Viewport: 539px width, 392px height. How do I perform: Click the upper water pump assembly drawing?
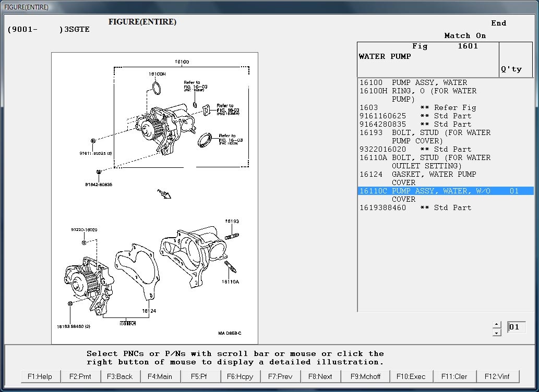click(166, 130)
